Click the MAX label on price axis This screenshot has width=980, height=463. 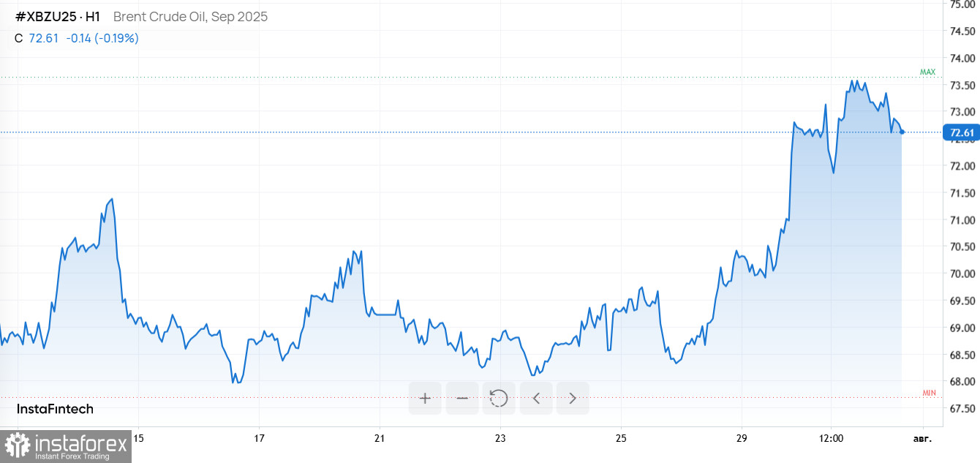(x=927, y=72)
